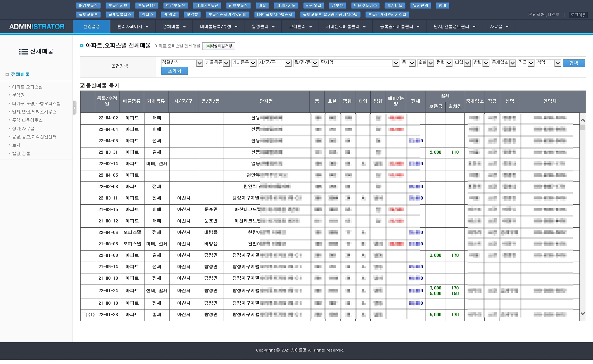Open the 시/군/구 filter dropdown
This screenshot has height=364, width=593.
[288, 63]
